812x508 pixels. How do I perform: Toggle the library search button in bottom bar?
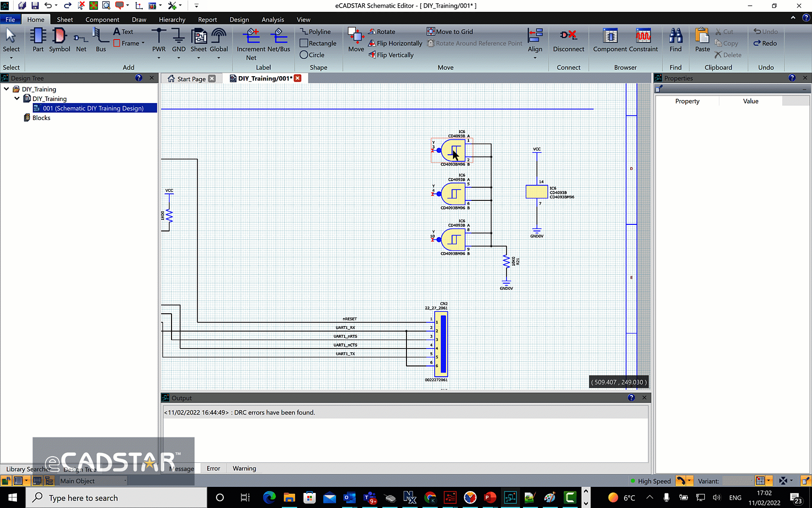tap(6, 481)
